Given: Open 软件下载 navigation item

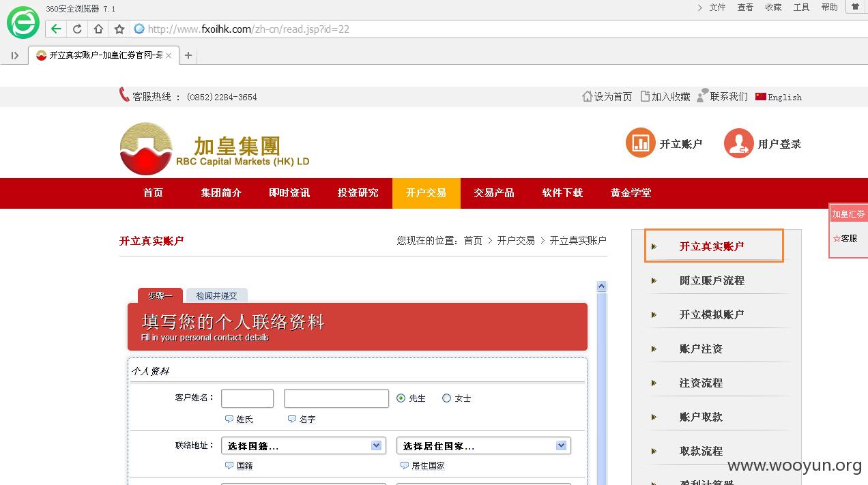Looking at the screenshot, I should 563,193.
